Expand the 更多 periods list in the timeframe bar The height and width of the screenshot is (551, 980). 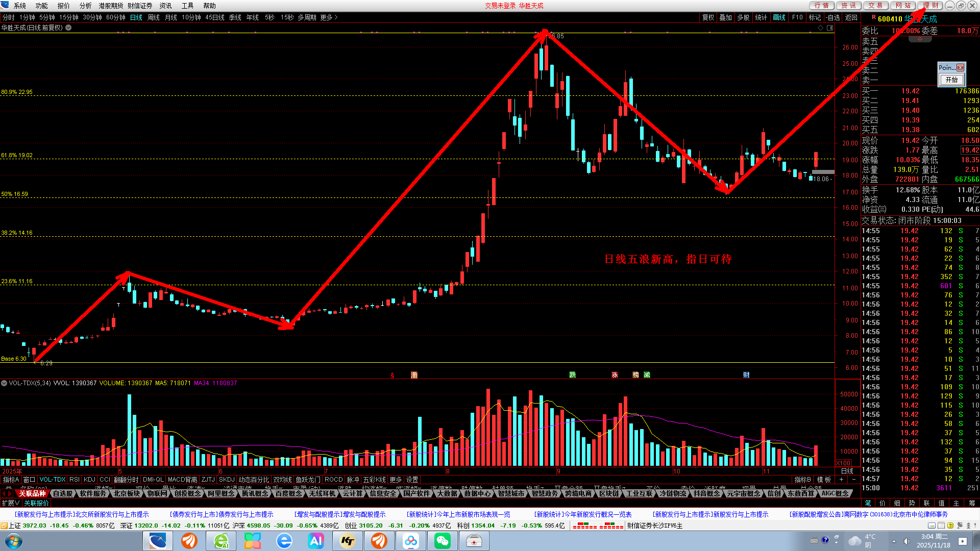click(329, 17)
